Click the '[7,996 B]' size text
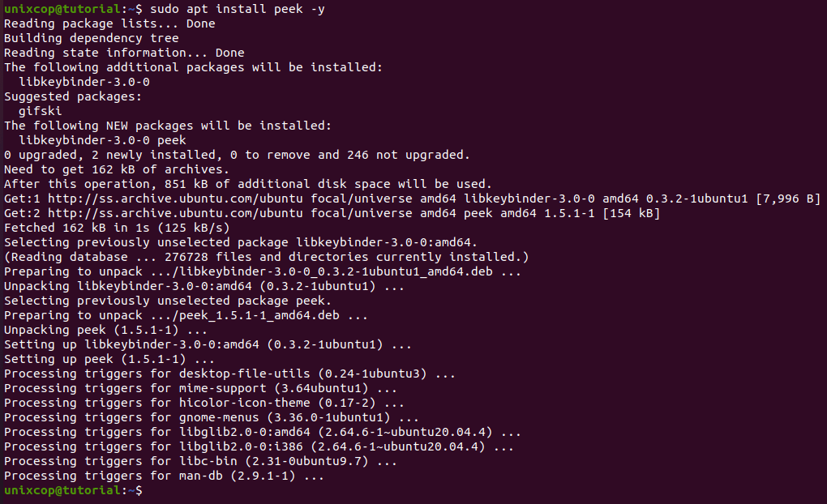 click(789, 199)
